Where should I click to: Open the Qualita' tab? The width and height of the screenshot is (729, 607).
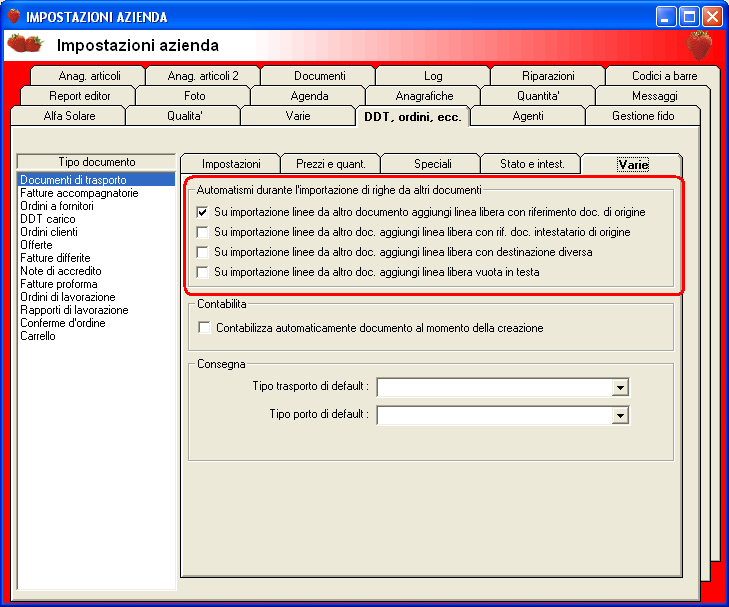point(185,116)
